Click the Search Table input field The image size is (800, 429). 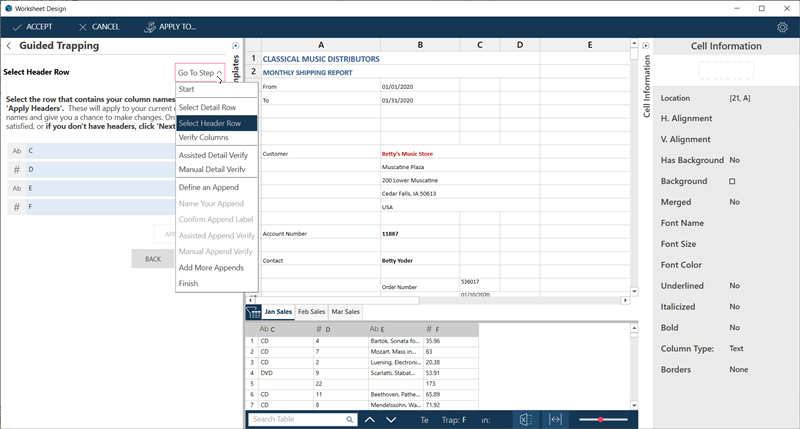pyautogui.click(x=298, y=420)
